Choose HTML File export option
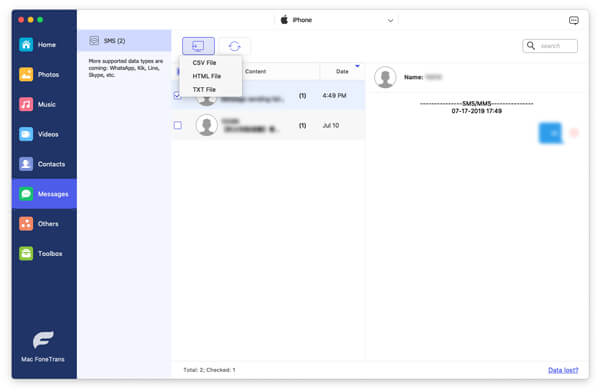600x392 pixels. coord(207,76)
